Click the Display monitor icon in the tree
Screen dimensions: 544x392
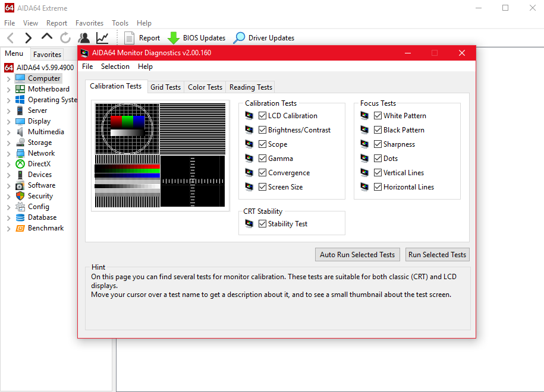pyautogui.click(x=20, y=121)
